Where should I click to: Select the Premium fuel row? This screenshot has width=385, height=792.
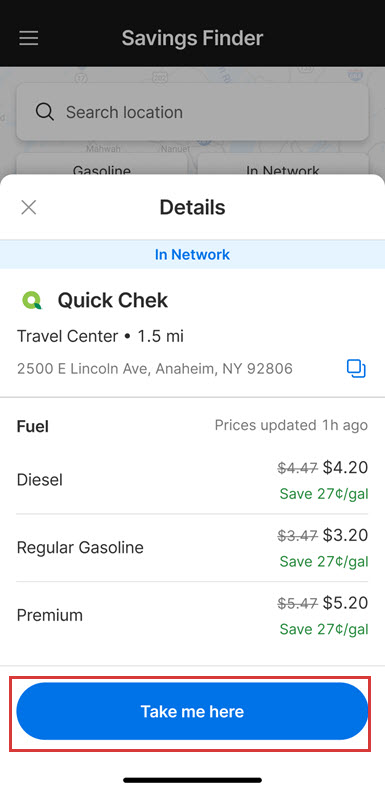(192, 615)
